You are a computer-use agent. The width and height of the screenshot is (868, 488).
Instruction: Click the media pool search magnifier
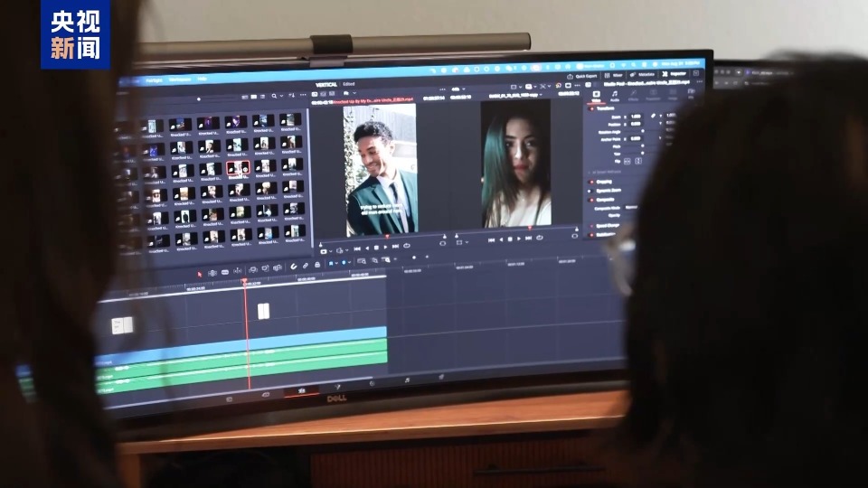(x=274, y=97)
